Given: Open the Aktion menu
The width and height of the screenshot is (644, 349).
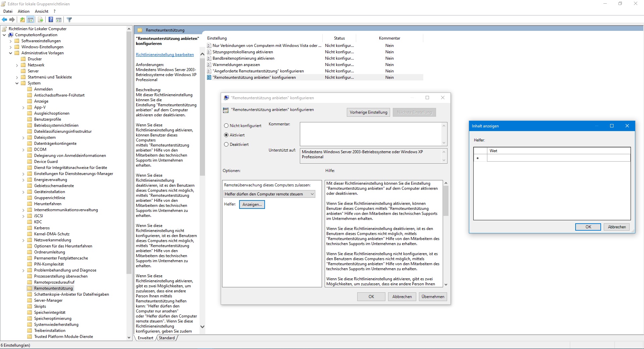Looking at the screenshot, I should pyautogui.click(x=23, y=11).
